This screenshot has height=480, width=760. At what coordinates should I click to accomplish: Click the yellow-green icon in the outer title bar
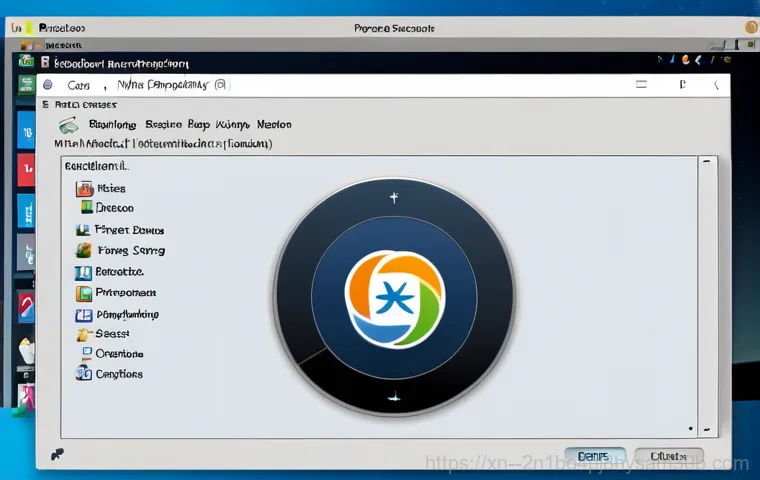(x=29, y=28)
